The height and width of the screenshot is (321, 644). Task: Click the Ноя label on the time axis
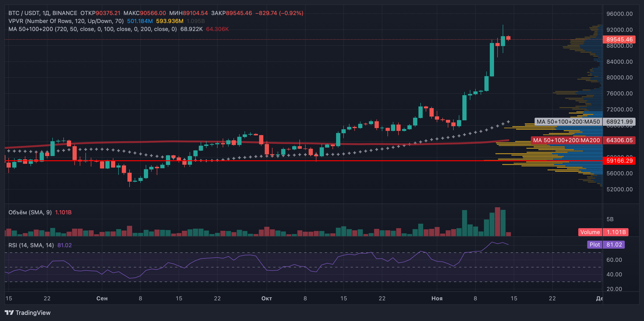coord(437,298)
